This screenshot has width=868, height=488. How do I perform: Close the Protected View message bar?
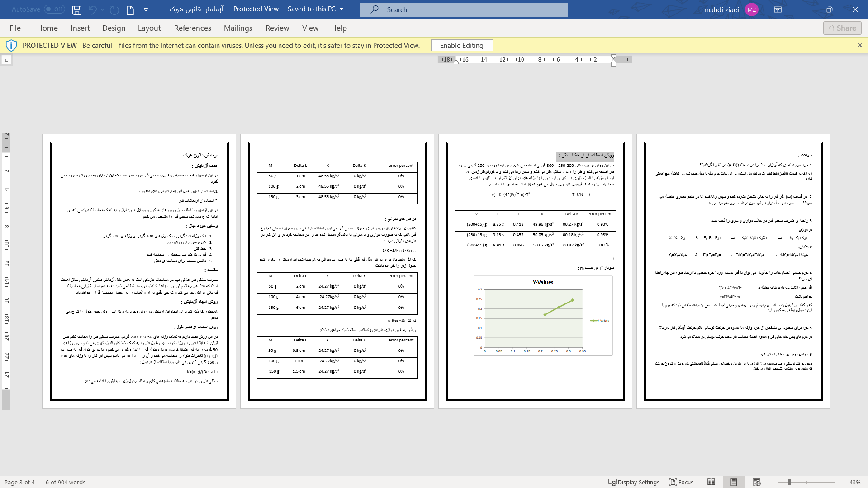click(x=860, y=45)
